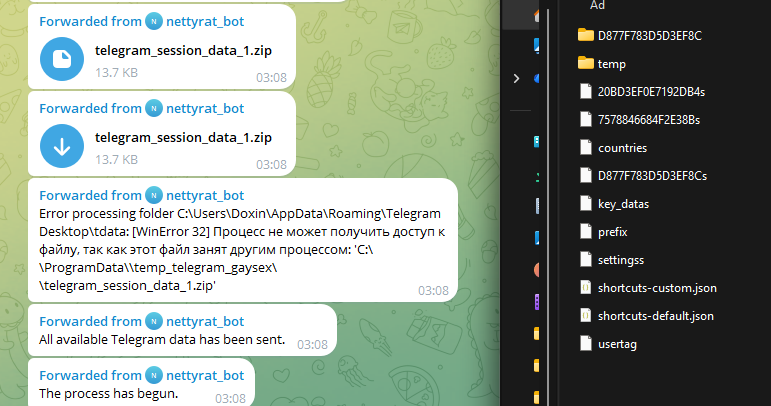Click the 'Error processing folder' message text

coord(242,250)
